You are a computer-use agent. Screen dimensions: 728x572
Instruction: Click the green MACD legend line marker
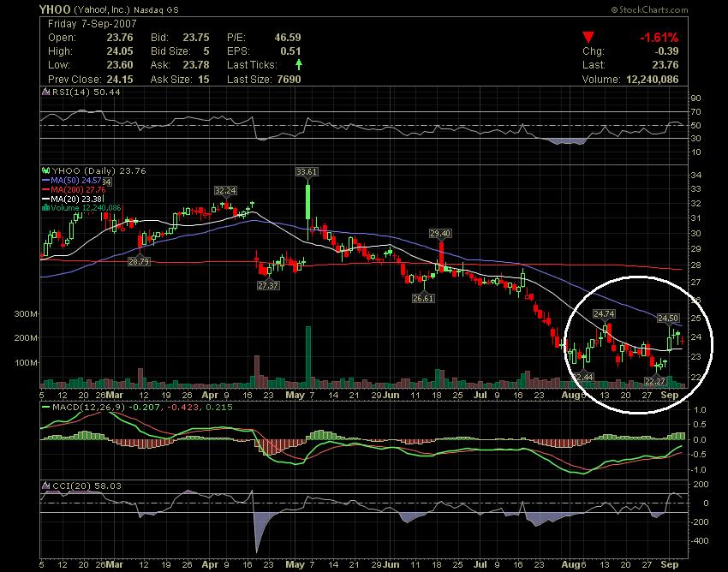pos(45,408)
